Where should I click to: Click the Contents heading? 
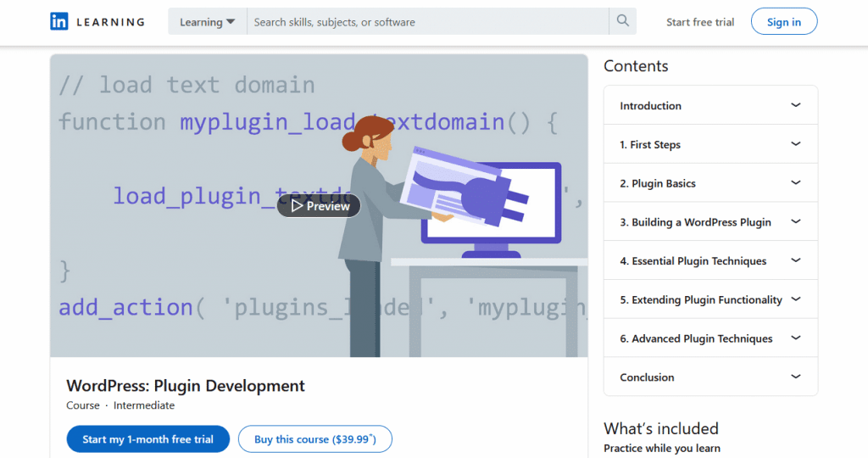pyautogui.click(x=636, y=66)
